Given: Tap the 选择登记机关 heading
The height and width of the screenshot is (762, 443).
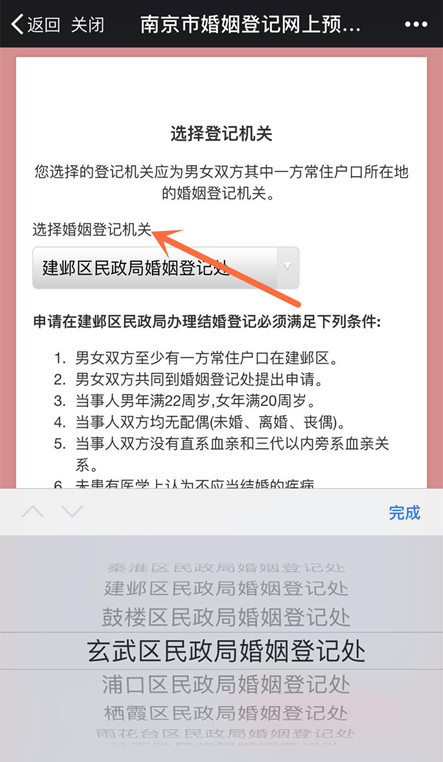Looking at the screenshot, I should 222,134.
